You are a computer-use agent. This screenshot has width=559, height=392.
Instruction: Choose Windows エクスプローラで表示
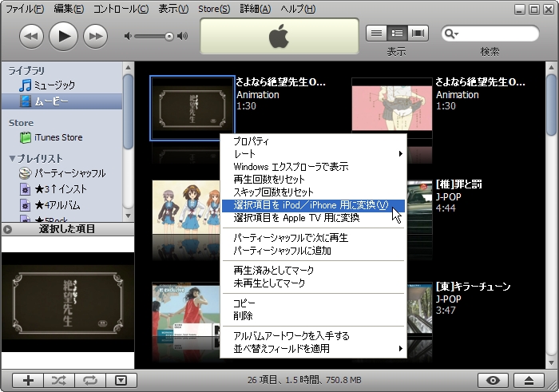(x=313, y=167)
